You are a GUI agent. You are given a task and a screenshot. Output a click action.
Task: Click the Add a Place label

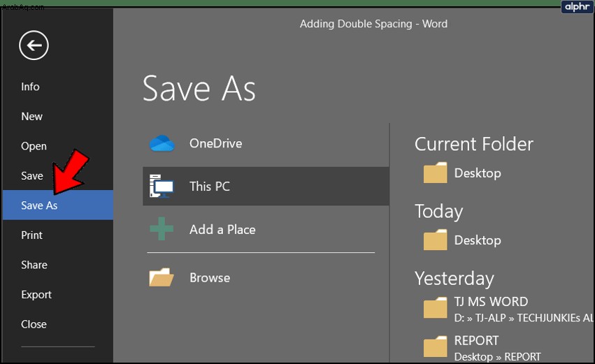click(x=222, y=229)
